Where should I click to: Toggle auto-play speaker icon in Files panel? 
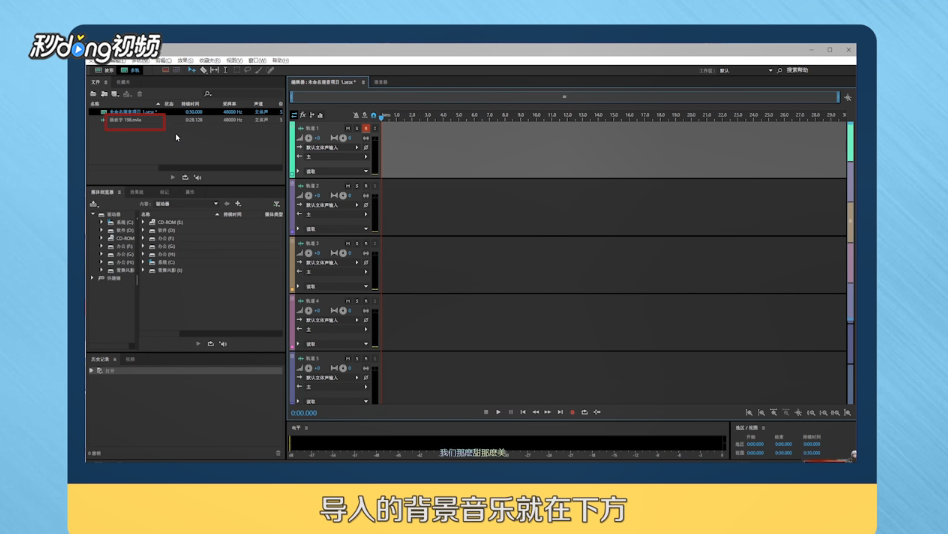tap(198, 177)
